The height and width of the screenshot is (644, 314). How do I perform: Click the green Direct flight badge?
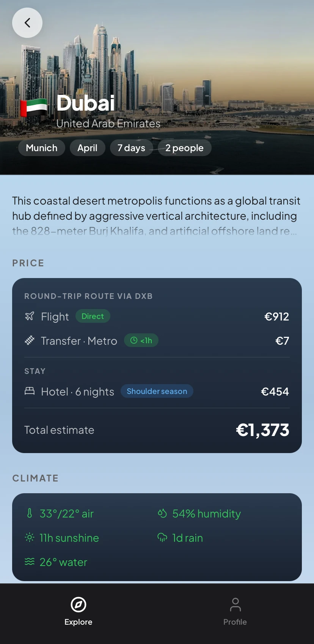93,316
